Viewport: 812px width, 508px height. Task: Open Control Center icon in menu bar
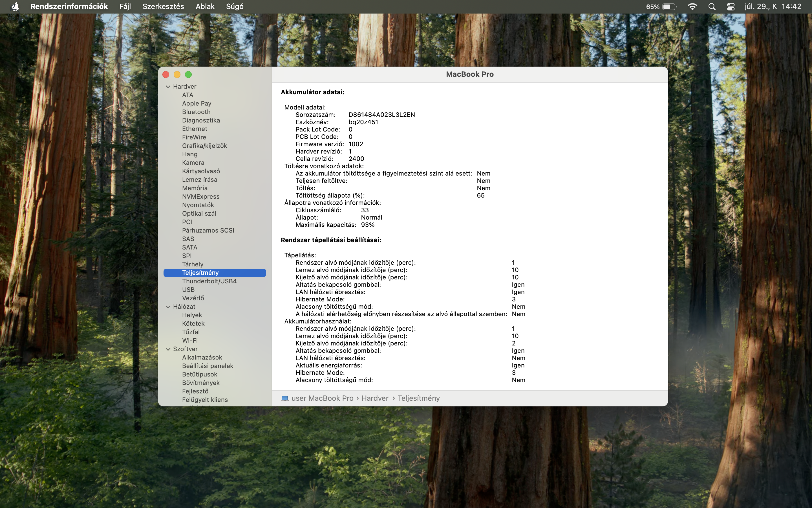click(731, 7)
